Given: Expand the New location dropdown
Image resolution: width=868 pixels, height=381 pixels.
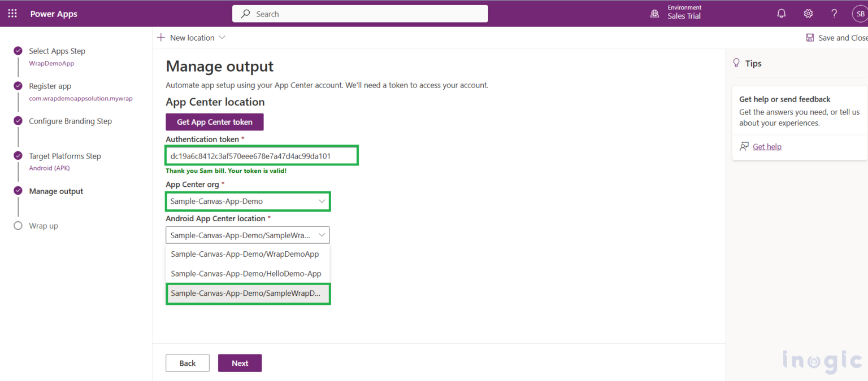Looking at the screenshot, I should pos(222,37).
